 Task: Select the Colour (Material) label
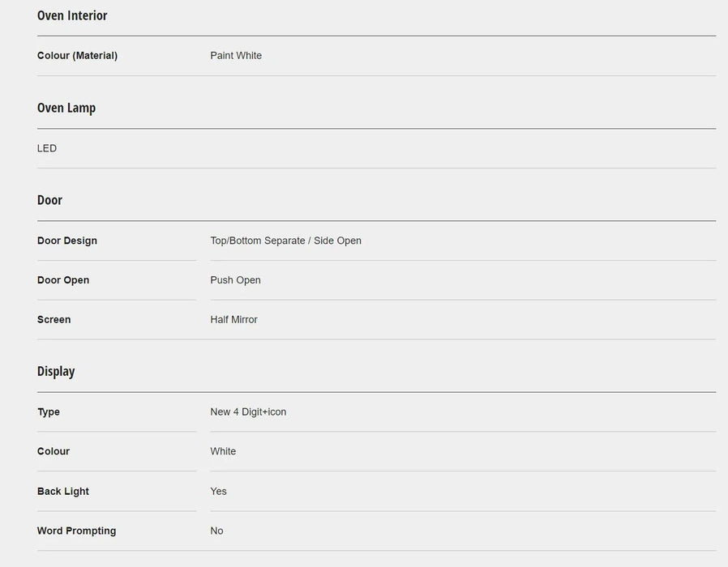click(77, 56)
